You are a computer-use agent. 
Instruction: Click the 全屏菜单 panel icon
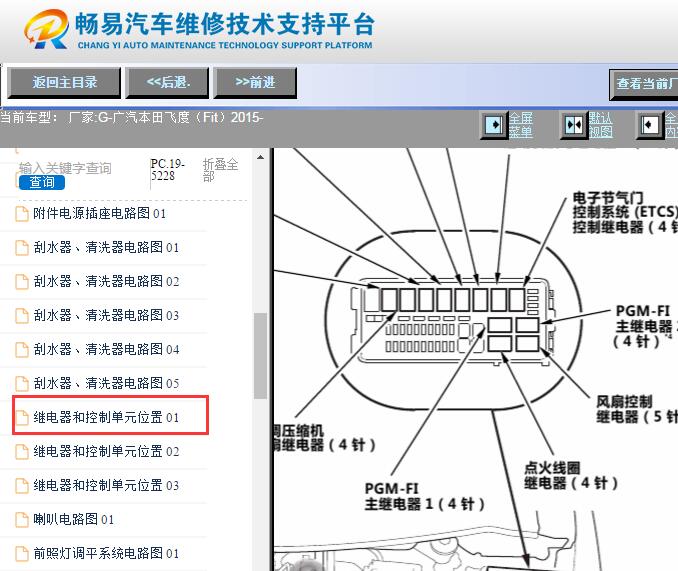click(x=494, y=125)
